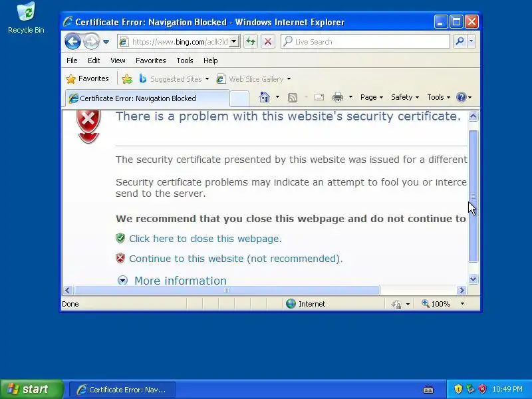Click the Read Mail envelope icon
532x399 pixels.
pyautogui.click(x=319, y=97)
